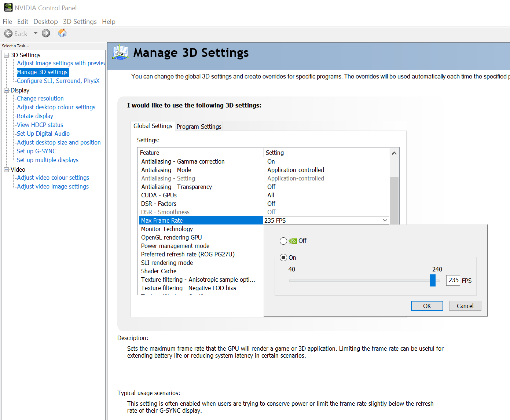Click the settings list scrollbar thumb
Screen dimensions: 510x420
[x=394, y=200]
